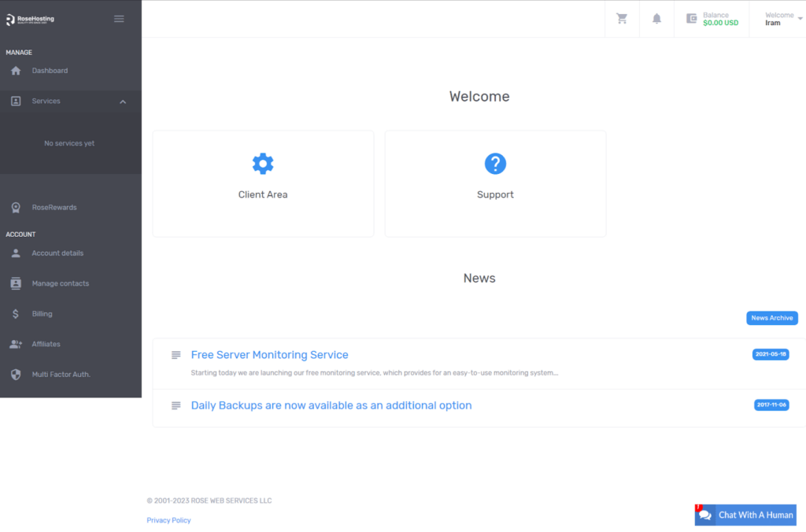The width and height of the screenshot is (806, 532).
Task: Click the RoseRewards medal icon
Action: coord(16,207)
